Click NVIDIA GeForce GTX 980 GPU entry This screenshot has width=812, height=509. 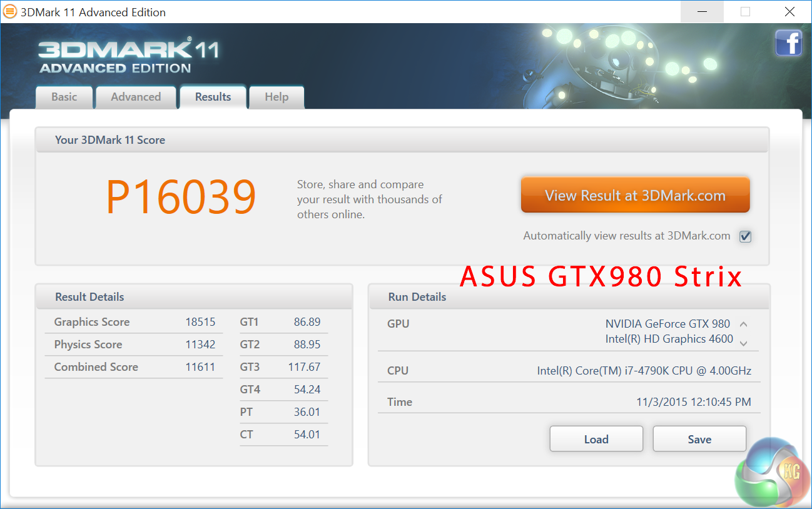pos(667,324)
